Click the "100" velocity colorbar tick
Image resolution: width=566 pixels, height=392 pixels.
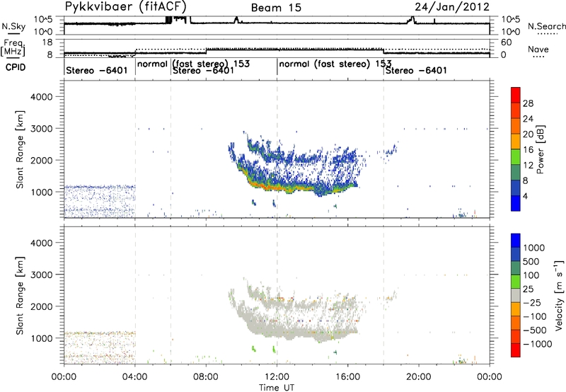pyautogui.click(x=533, y=275)
